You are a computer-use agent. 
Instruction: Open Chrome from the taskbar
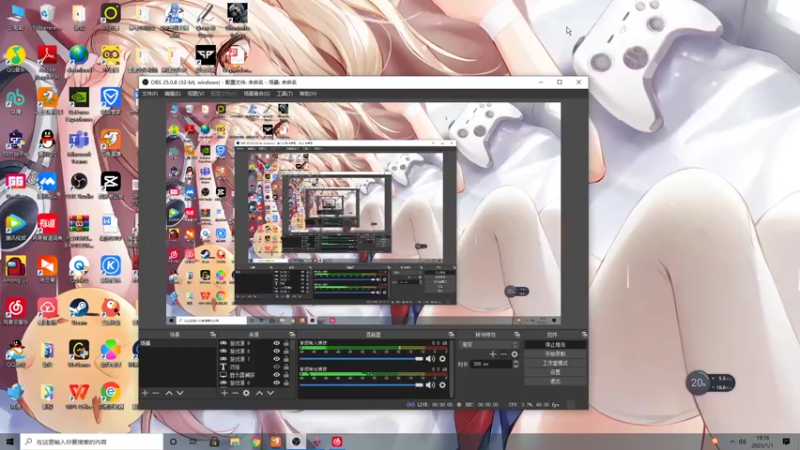click(256, 442)
